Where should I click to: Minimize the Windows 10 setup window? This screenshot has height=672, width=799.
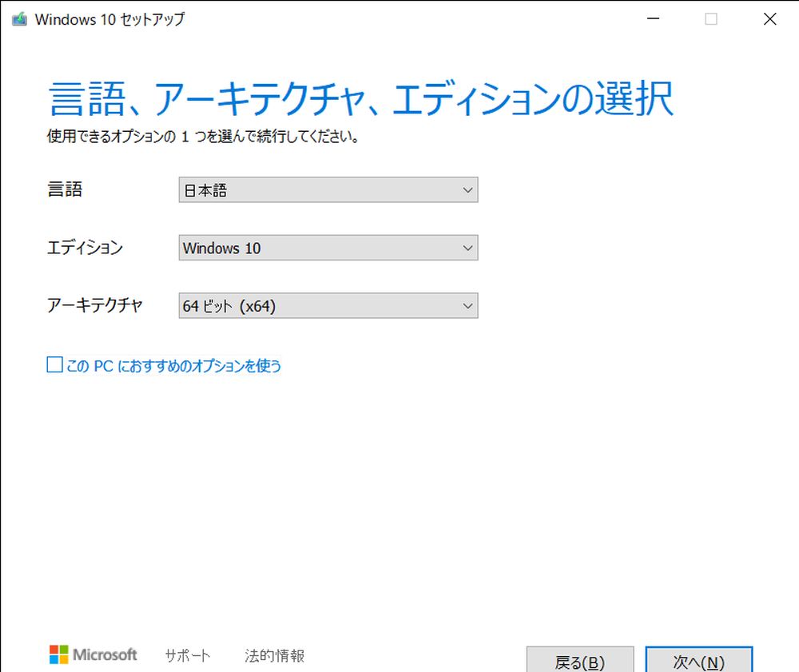[x=653, y=18]
